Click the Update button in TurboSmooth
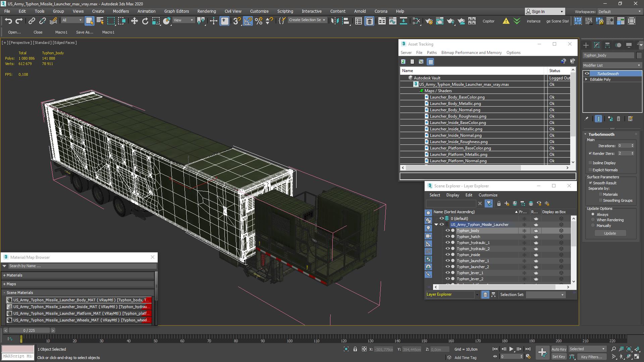This screenshot has height=362, width=644. (x=610, y=233)
